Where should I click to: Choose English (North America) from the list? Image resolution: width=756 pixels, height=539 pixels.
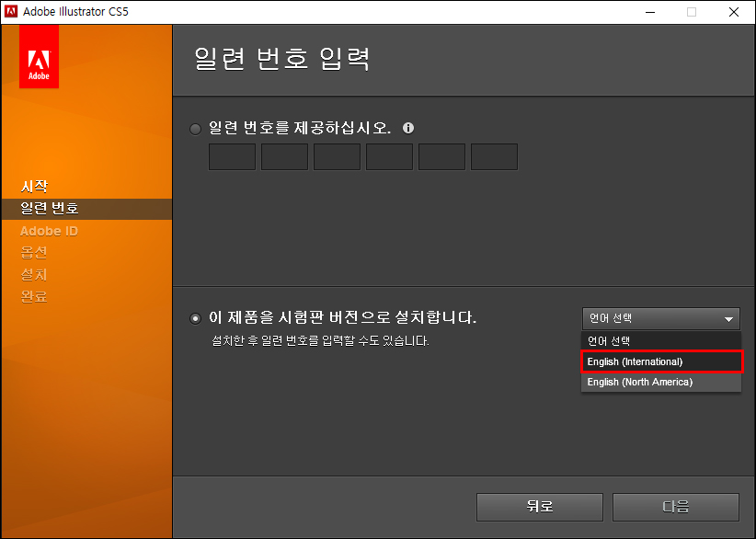click(661, 382)
